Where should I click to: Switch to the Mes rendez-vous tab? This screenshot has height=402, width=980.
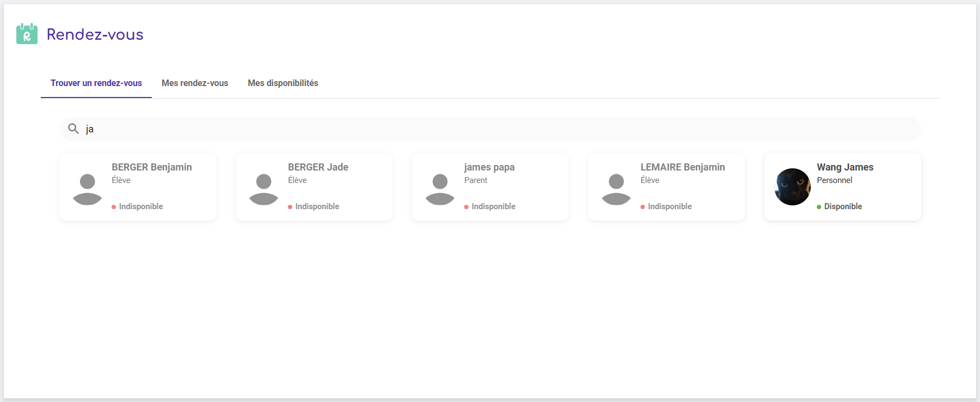pyautogui.click(x=195, y=83)
